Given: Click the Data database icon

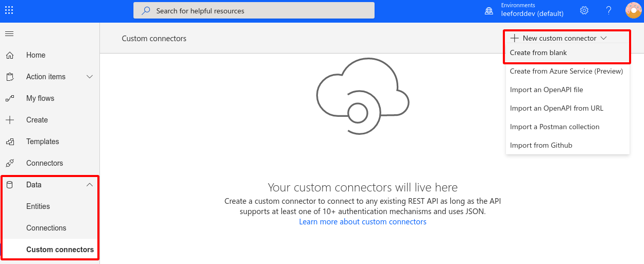Looking at the screenshot, I should click(10, 185).
